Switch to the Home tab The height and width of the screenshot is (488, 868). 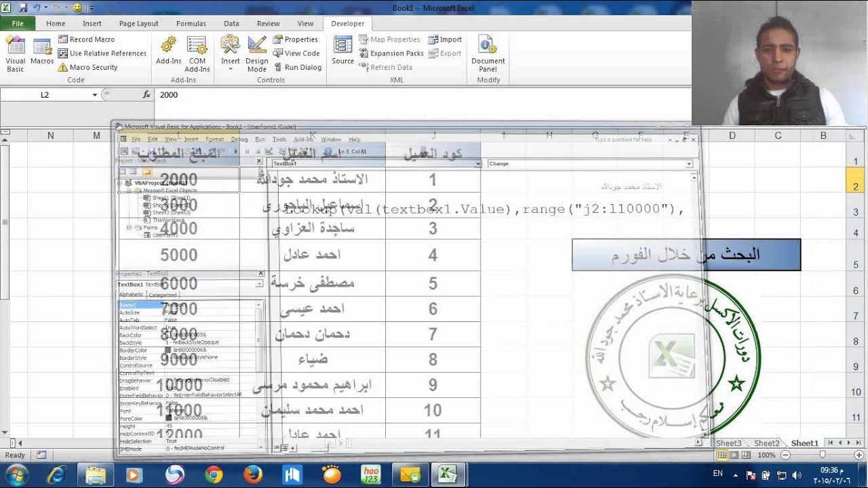pos(56,23)
